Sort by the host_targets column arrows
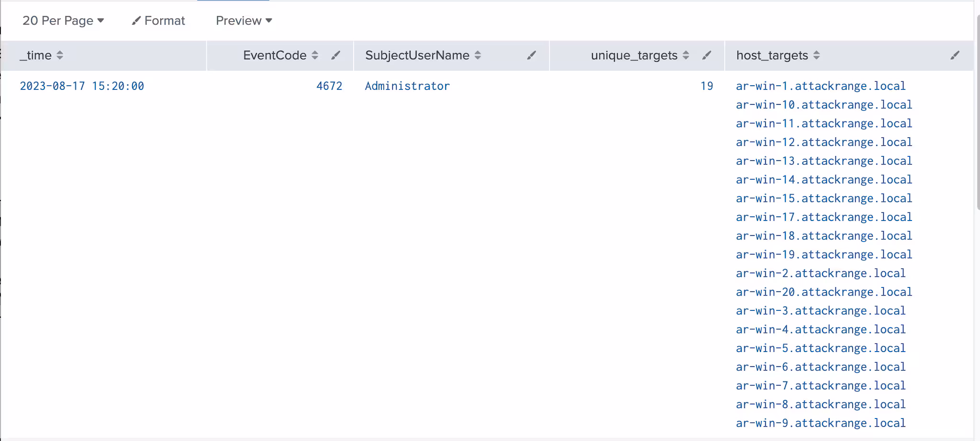 pos(816,55)
